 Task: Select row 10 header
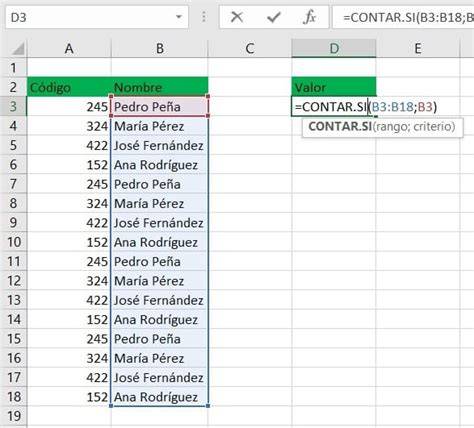click(13, 242)
